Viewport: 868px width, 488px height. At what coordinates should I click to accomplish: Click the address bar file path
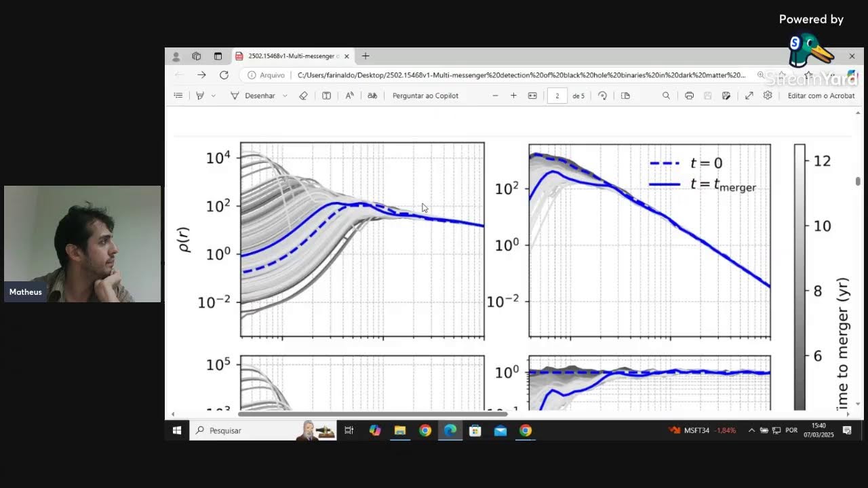pos(521,75)
